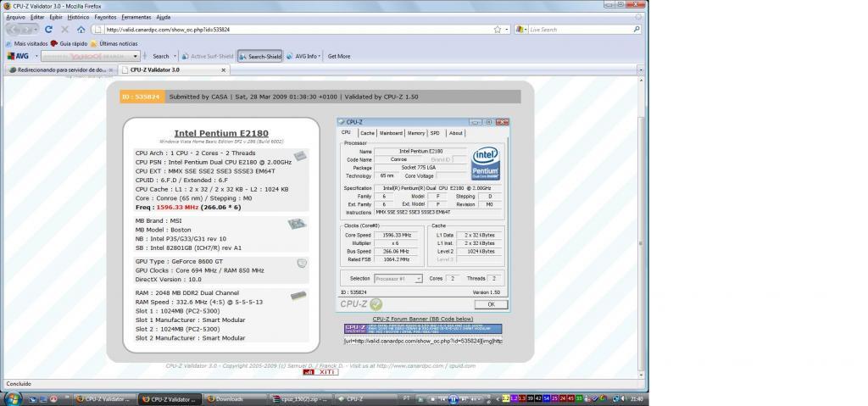Viewport: 868px width, 406px height.
Task: Open the bookmark star dropdown arrow
Action: (507, 30)
